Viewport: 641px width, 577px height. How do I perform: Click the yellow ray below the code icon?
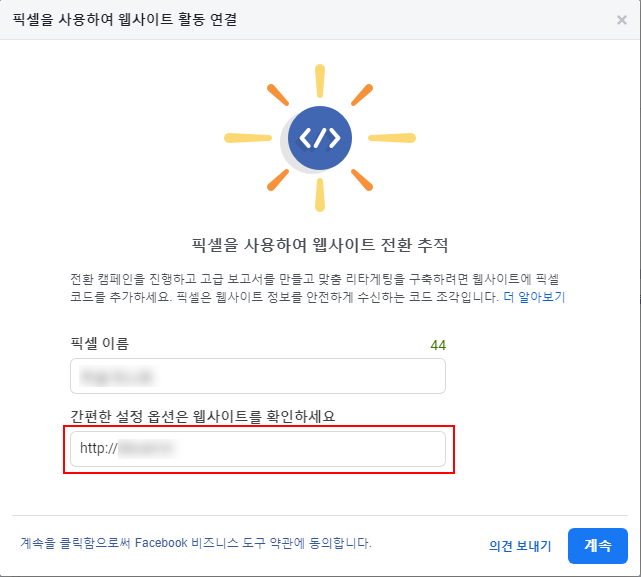tap(320, 197)
